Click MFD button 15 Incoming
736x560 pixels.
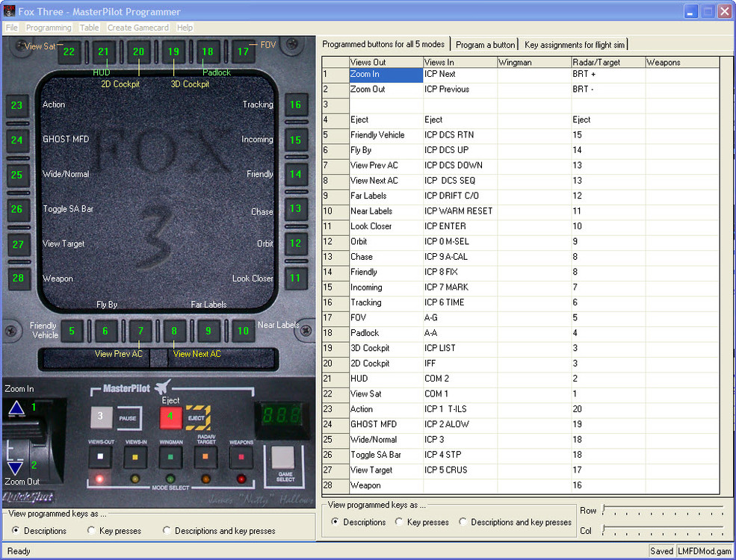[295, 140]
